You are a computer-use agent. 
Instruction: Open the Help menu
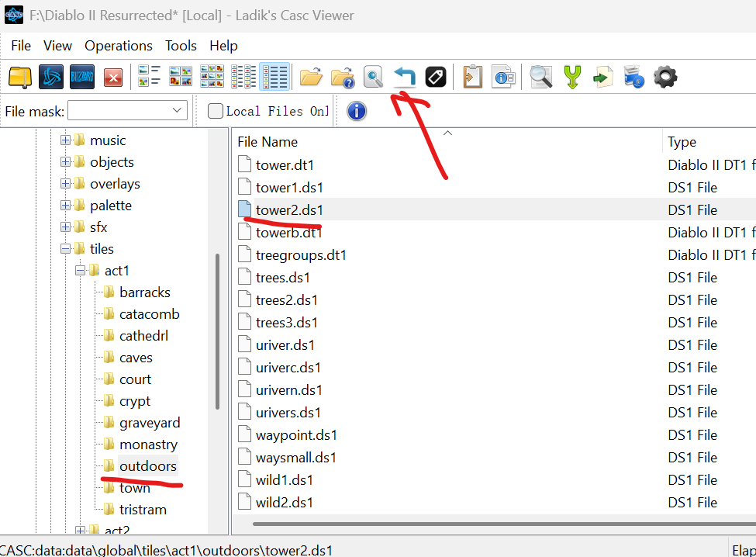[x=224, y=46]
